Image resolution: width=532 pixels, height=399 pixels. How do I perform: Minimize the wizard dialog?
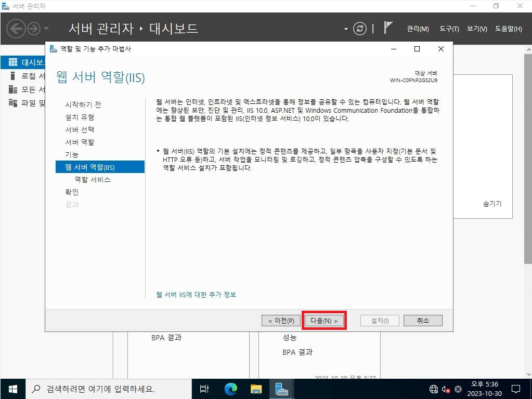tap(394, 49)
